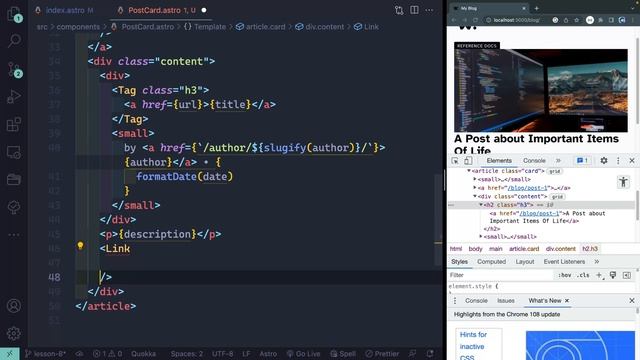Open the Computed styles tab
The width and height of the screenshot is (640, 360).
(491, 262)
